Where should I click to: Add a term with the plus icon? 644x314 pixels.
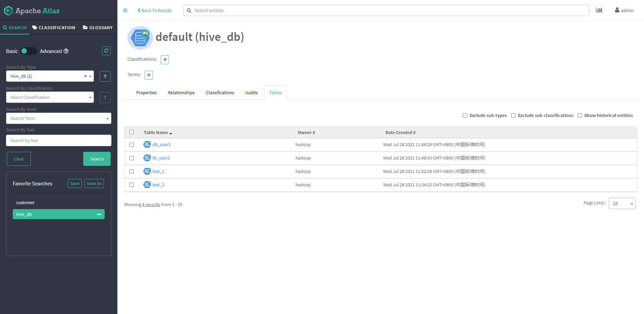pyautogui.click(x=149, y=75)
